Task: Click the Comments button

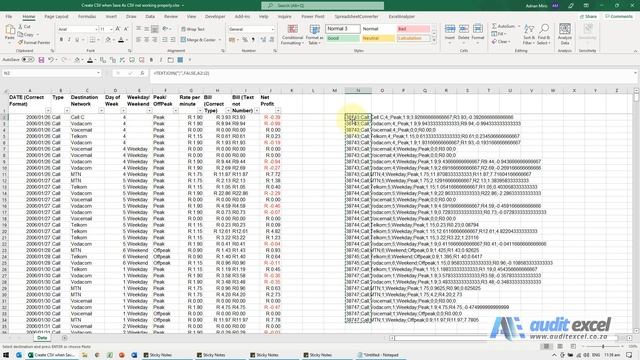Action: pos(619,17)
